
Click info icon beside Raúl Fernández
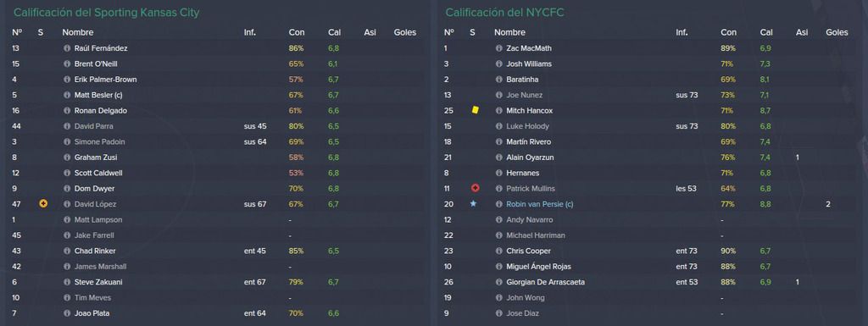[68, 48]
